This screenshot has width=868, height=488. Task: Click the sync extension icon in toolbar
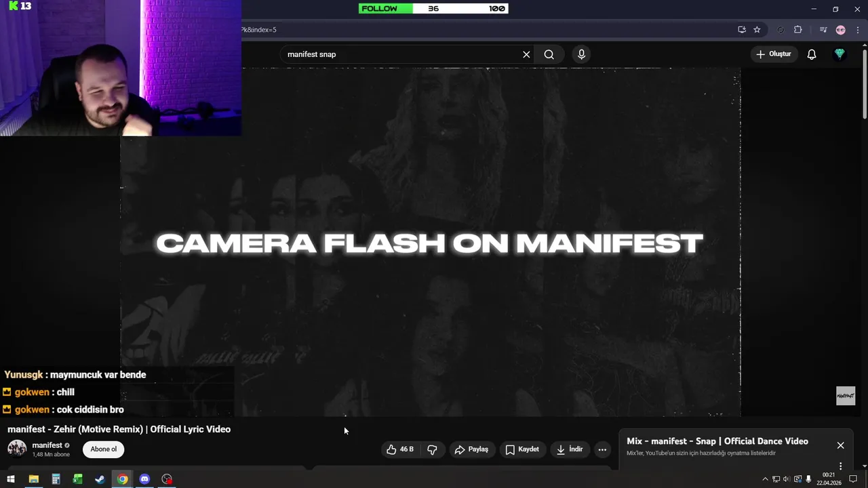[x=781, y=30]
